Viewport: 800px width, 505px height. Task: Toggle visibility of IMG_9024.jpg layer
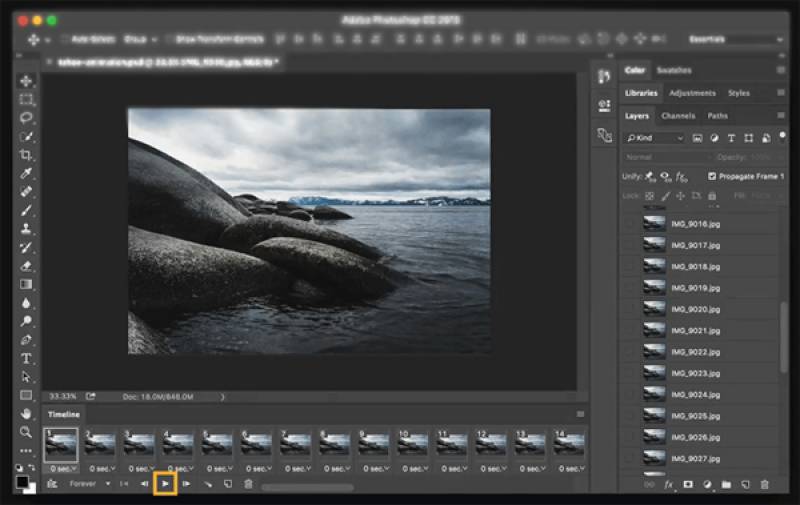pyautogui.click(x=629, y=394)
